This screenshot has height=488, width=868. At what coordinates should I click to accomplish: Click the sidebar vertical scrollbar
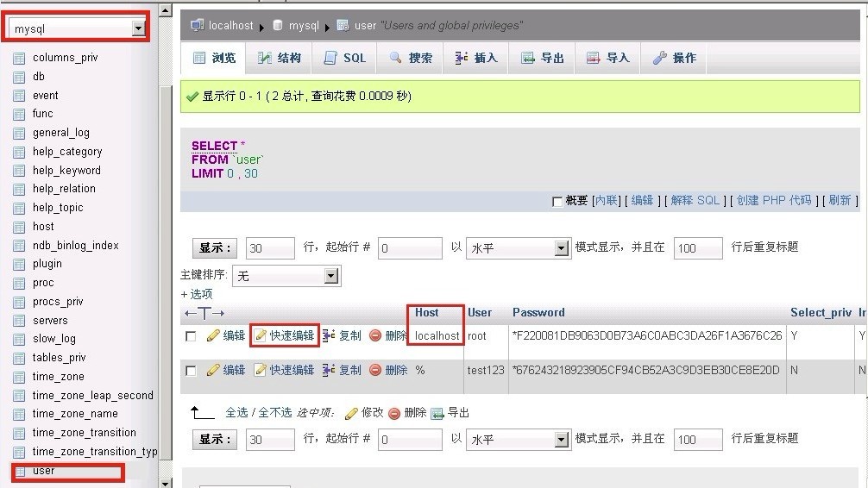tap(167, 259)
